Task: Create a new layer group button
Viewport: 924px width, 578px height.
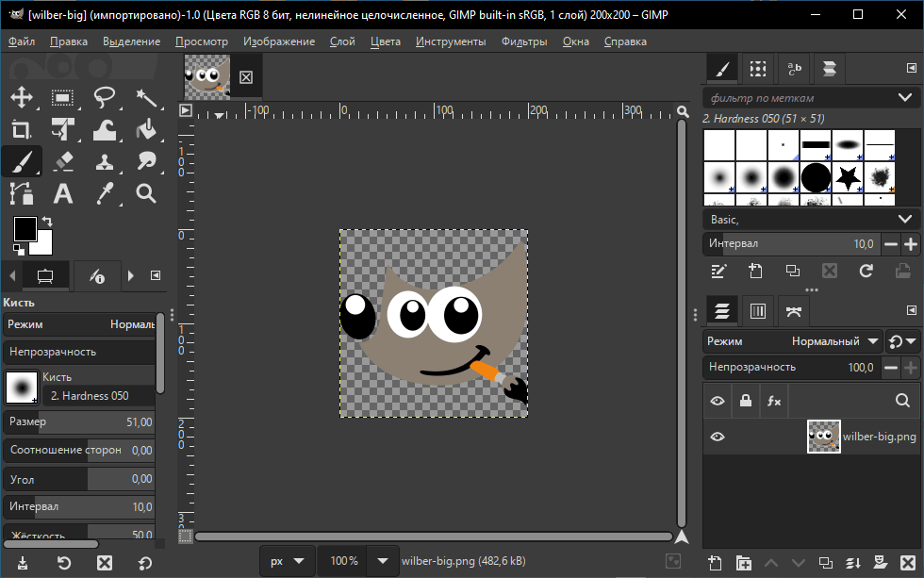Action: (744, 563)
